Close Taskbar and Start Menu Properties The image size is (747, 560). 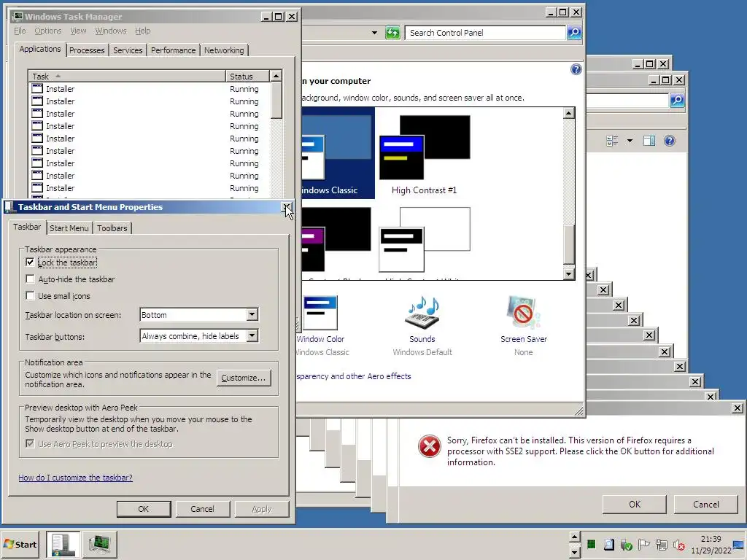click(x=286, y=206)
